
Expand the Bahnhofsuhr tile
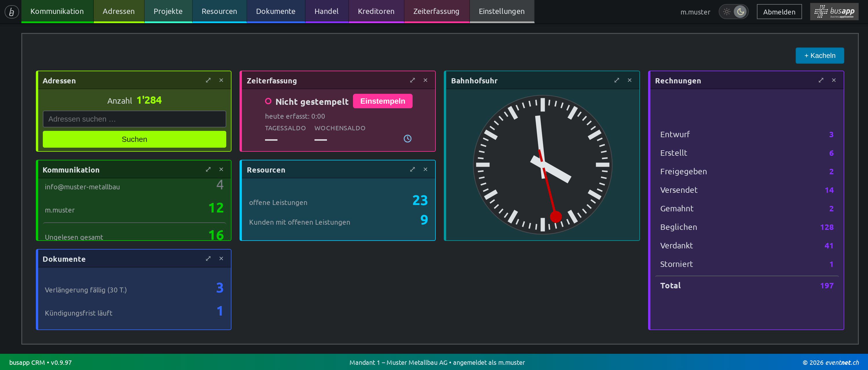617,80
